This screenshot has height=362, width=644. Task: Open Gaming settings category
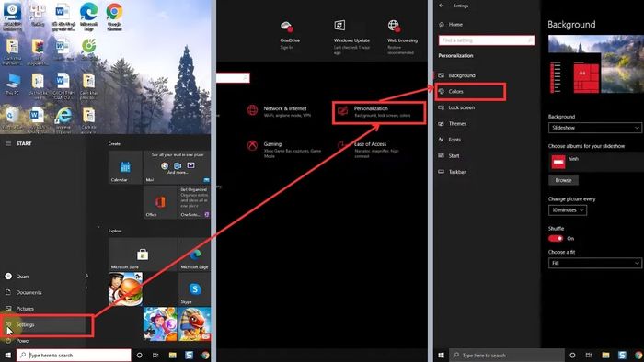point(284,149)
